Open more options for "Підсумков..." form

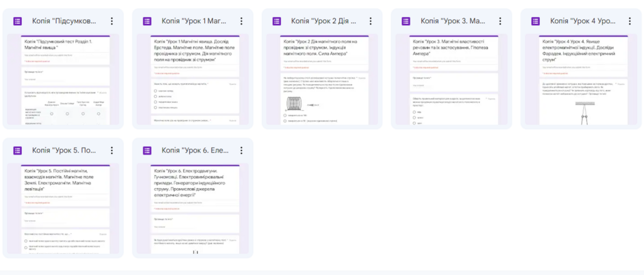pos(112,21)
